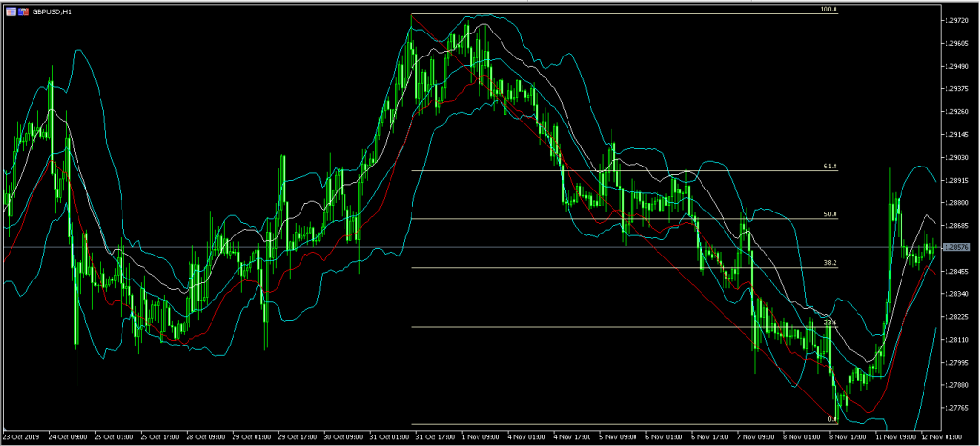Image resolution: width=980 pixels, height=446 pixels.
Task: Click 1.27765 on the price scale
Action: [959, 408]
